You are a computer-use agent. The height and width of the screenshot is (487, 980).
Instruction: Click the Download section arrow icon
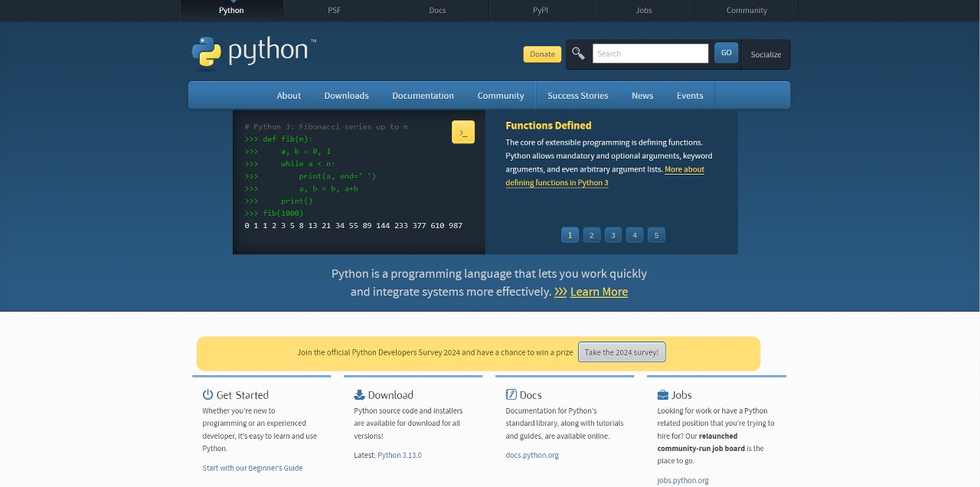[x=359, y=395]
